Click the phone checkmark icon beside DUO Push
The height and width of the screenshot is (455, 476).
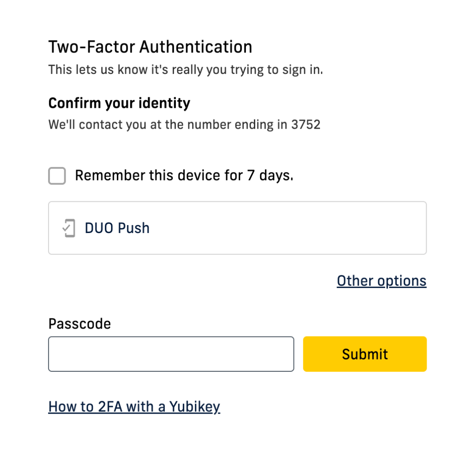click(x=69, y=228)
